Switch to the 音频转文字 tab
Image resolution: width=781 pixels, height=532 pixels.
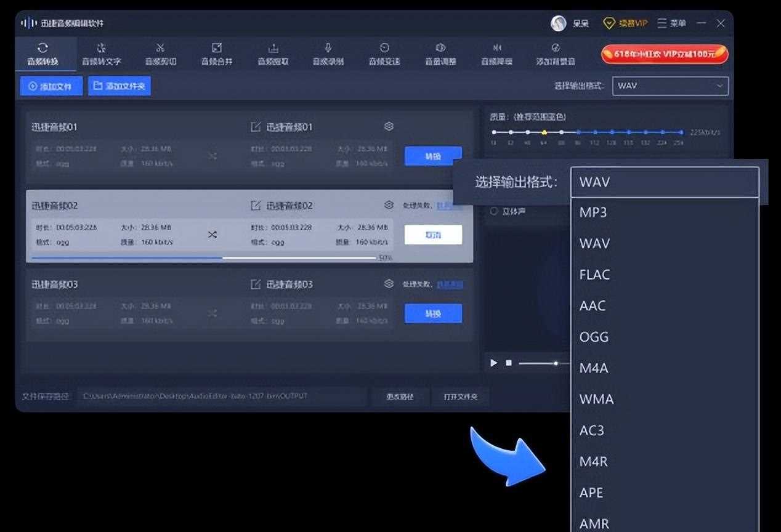tap(102, 54)
